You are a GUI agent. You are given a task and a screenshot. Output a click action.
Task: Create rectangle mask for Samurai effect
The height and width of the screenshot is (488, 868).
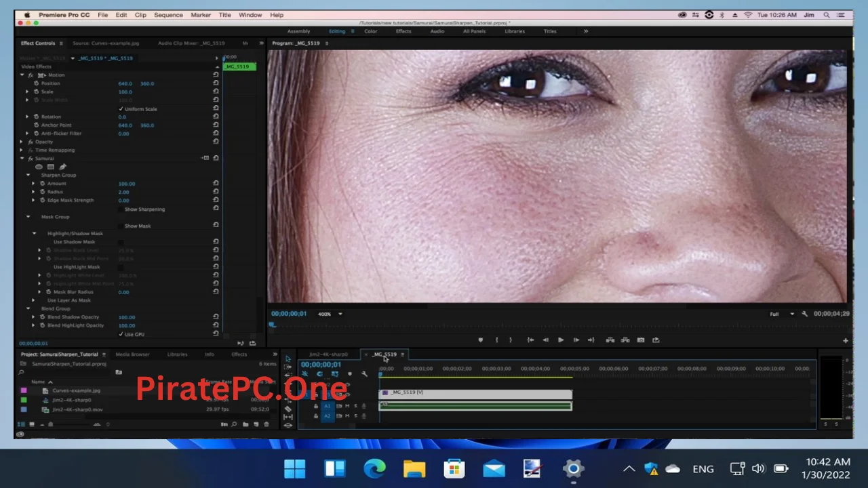[x=51, y=167]
